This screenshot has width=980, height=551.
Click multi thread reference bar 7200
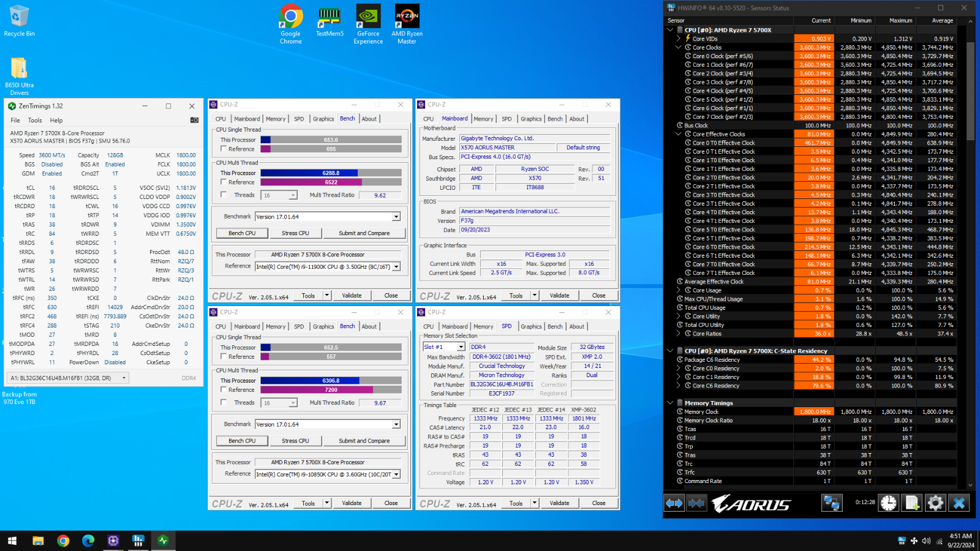[x=331, y=389]
